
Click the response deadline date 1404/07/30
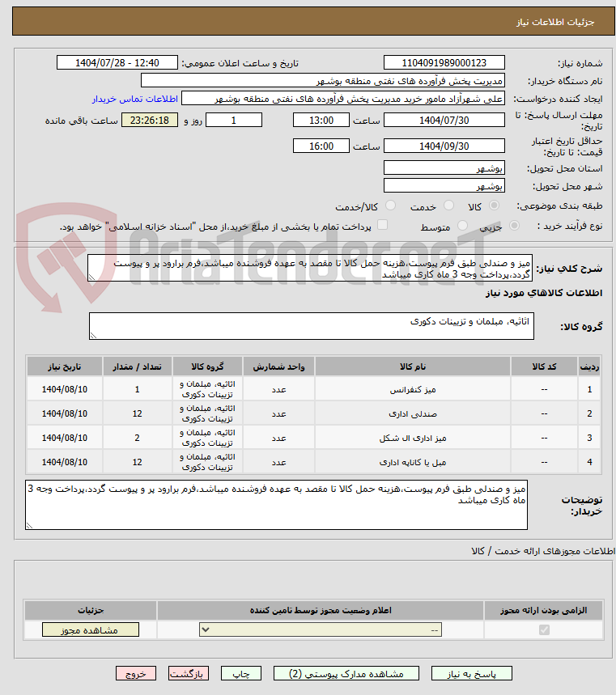pyautogui.click(x=444, y=120)
